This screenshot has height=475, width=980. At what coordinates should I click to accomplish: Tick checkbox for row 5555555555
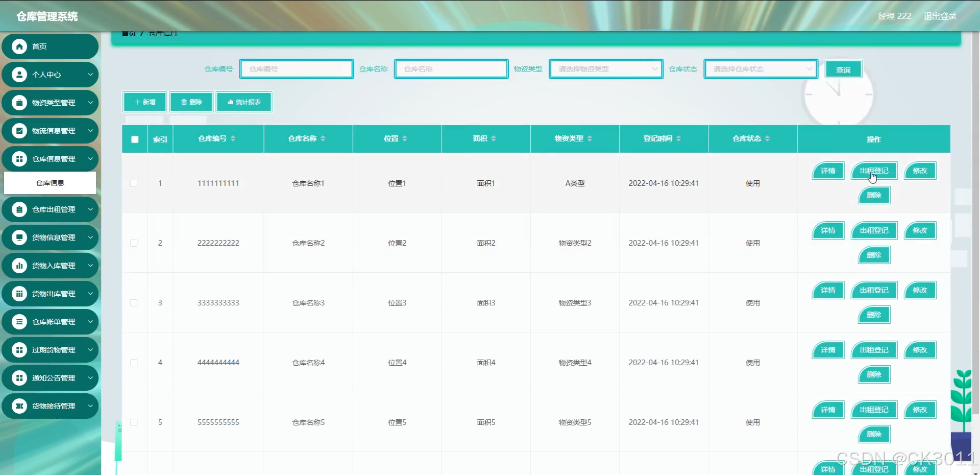point(134,422)
